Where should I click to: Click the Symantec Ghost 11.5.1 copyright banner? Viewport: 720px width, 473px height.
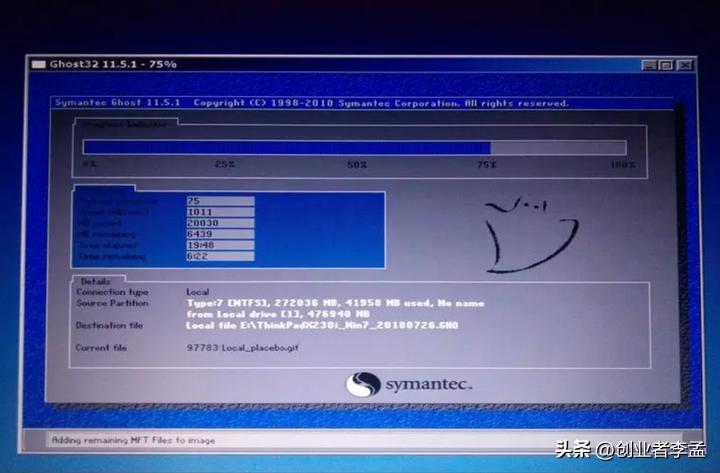(312, 103)
